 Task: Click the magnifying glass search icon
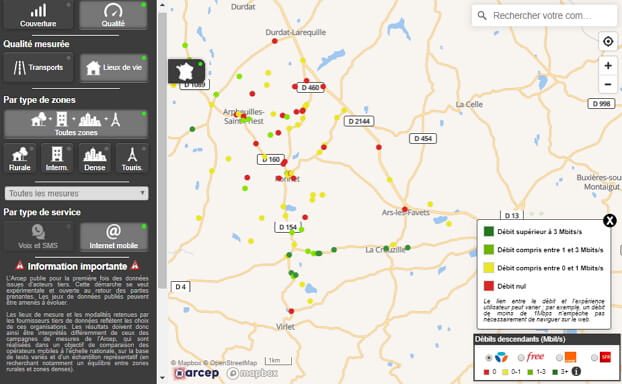[x=482, y=15]
